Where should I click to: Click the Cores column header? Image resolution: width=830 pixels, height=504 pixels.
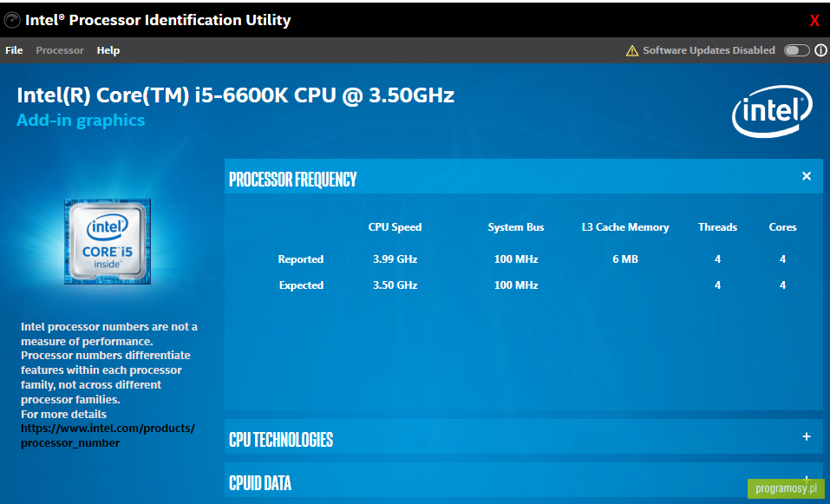(783, 227)
